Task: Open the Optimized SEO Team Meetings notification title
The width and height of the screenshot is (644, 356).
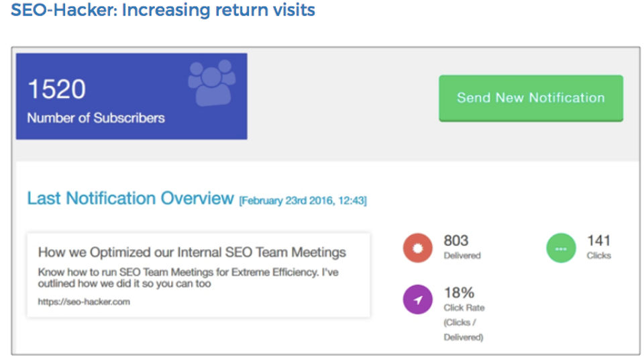Action: coord(192,252)
